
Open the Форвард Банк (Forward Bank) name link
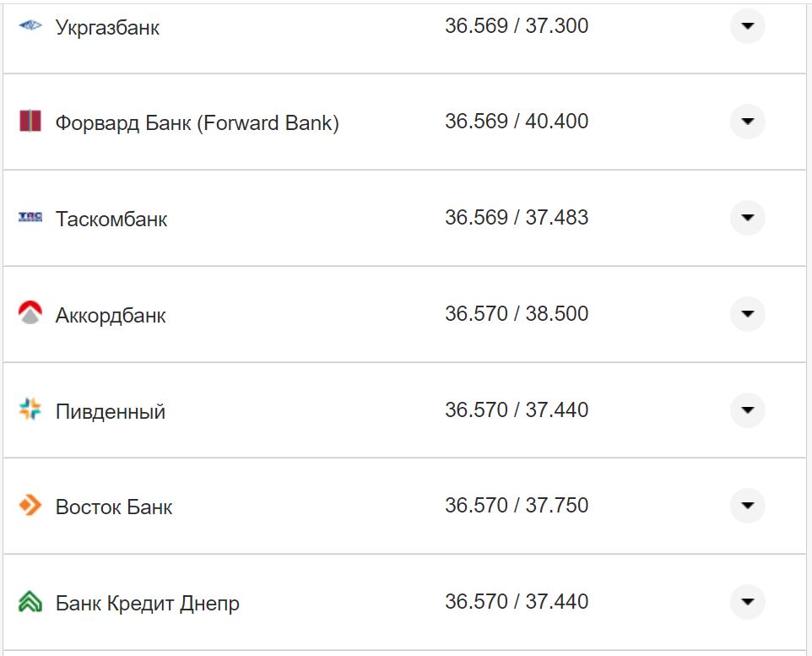198,123
